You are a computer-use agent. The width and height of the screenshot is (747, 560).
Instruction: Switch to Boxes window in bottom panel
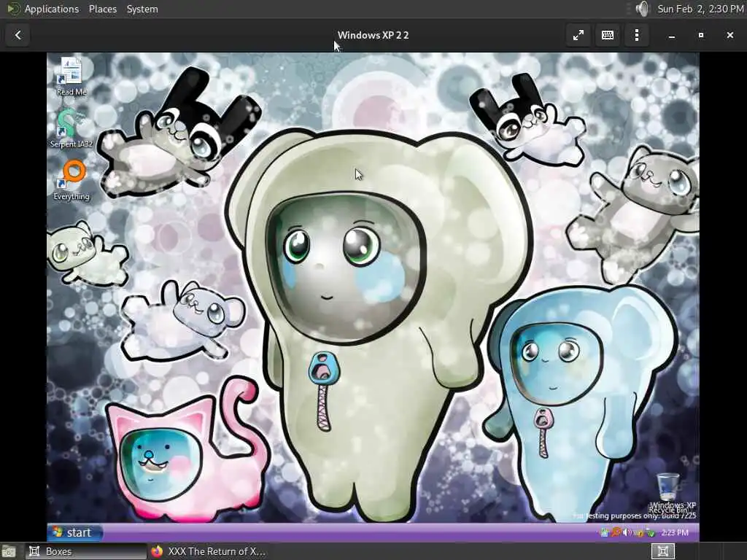pyautogui.click(x=86, y=551)
